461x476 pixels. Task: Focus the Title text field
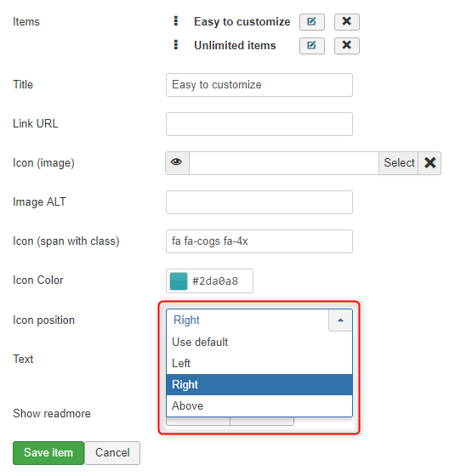coord(259,85)
